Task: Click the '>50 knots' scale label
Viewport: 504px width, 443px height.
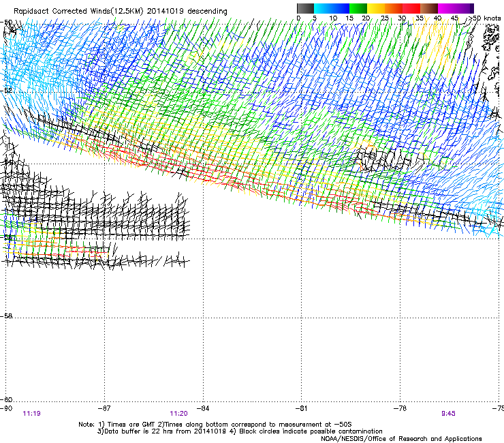Action: [x=485, y=18]
